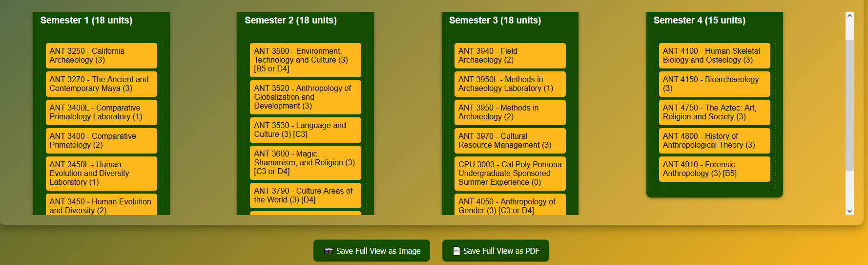Click ANT 3400L Comparative Primatology Laboratory card
Screen dimensions: 868x265
coord(101,112)
